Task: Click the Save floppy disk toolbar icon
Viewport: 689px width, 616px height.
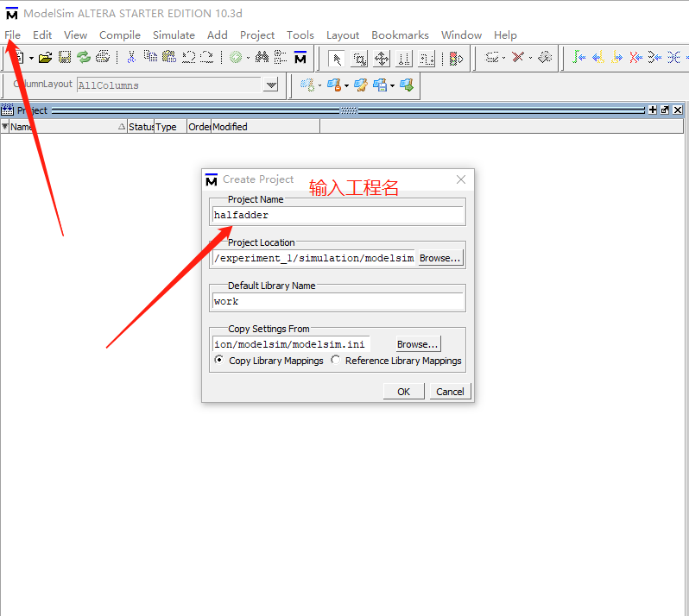Action: 65,58
